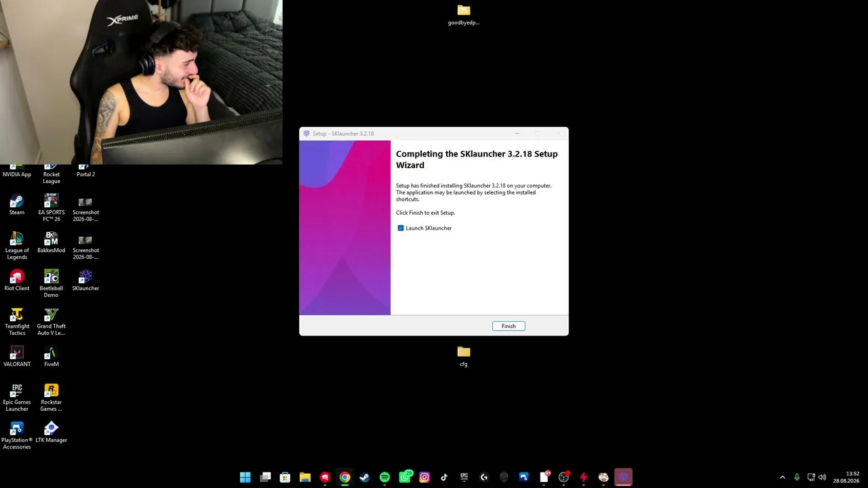Open the EA SPORTS FC 26 shortcut

(52, 208)
